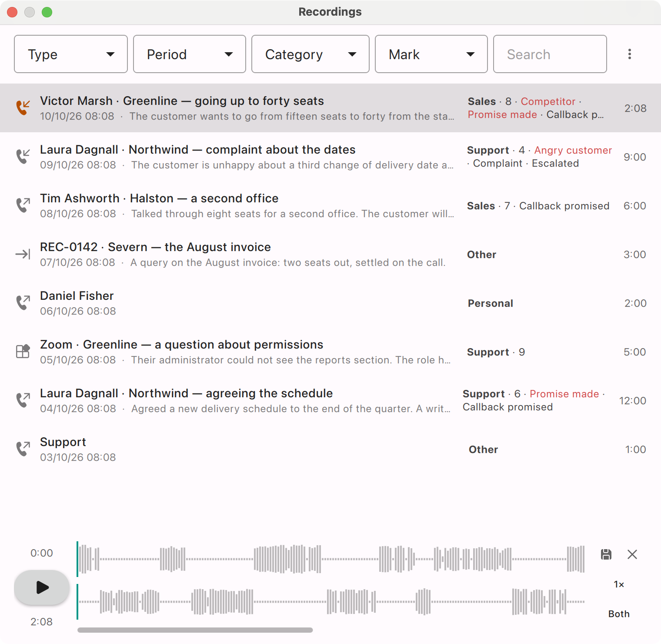Viewport: 661px width, 644px height.
Task: Click the 5:00 duration
Action: coord(634,352)
